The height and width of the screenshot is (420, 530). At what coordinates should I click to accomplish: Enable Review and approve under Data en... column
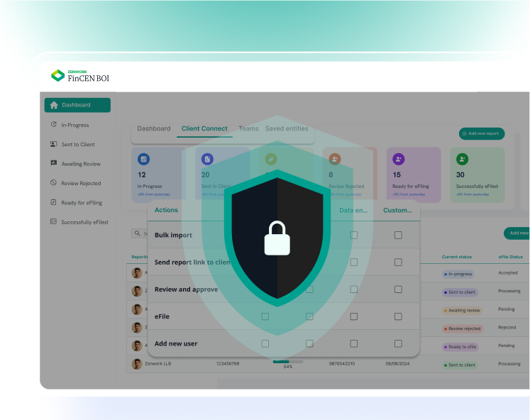point(354,289)
